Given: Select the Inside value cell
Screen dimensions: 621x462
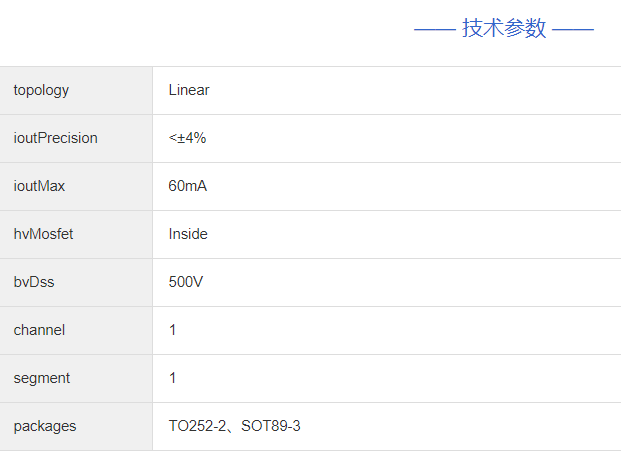Looking at the screenshot, I should coord(188,234).
